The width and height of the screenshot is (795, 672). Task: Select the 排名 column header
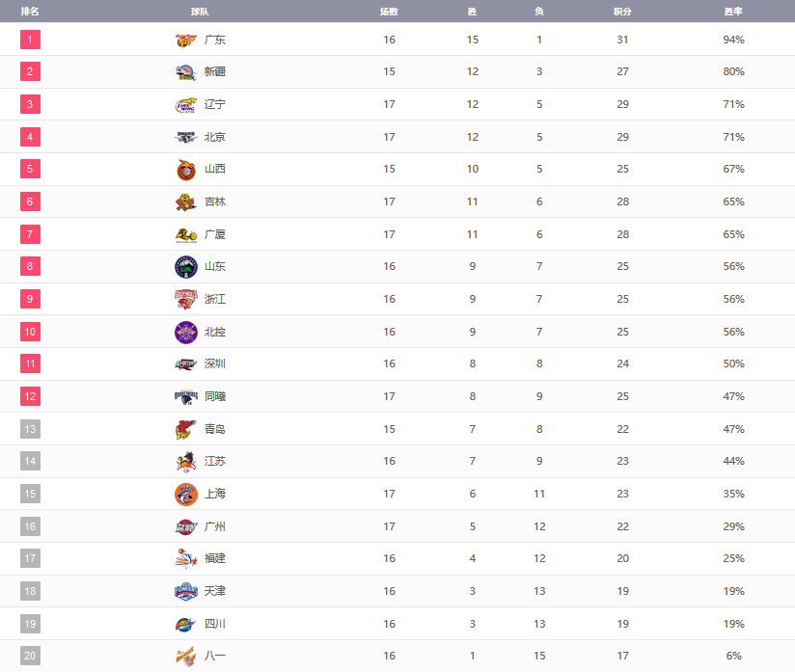tap(30, 12)
